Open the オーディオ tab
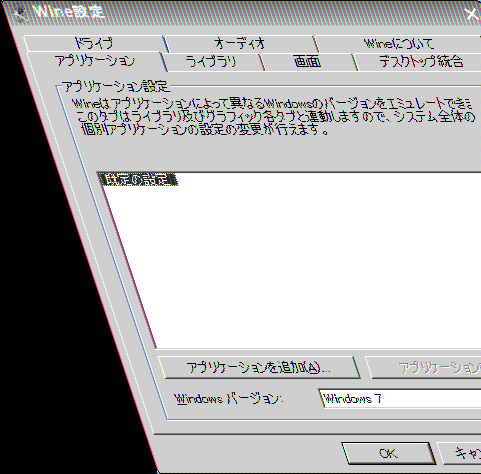The width and height of the screenshot is (481, 474). [240, 44]
